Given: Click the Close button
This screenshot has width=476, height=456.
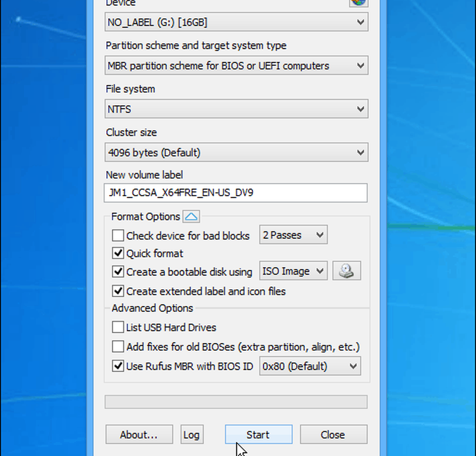Looking at the screenshot, I should tap(334, 434).
